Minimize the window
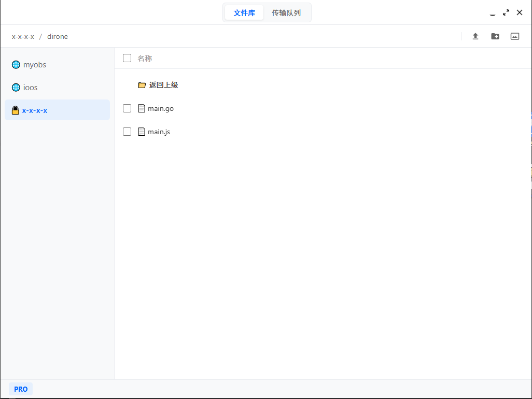Viewport: 532px width, 399px height. pyautogui.click(x=493, y=13)
